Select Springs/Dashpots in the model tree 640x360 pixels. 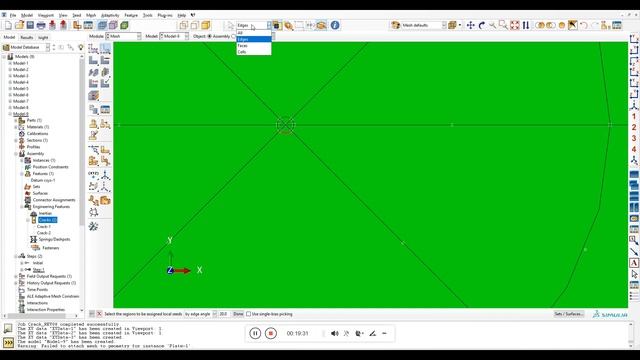pos(54,240)
